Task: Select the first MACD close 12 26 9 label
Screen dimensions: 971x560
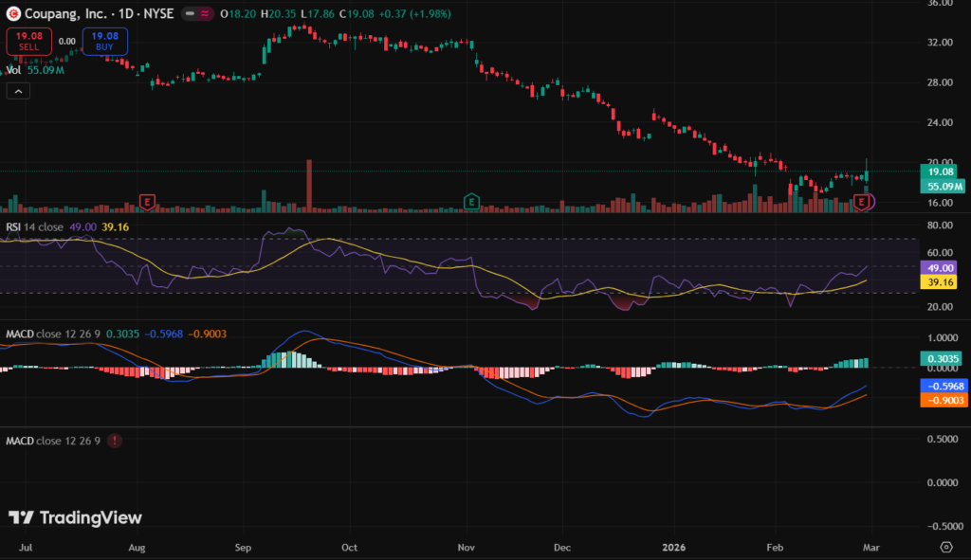Action: coord(53,334)
